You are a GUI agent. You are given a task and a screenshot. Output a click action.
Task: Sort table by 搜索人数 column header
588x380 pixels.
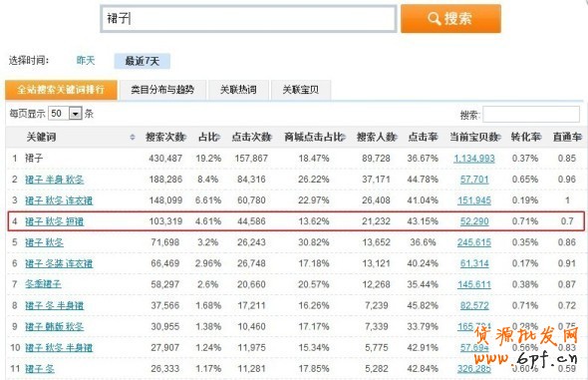(377, 138)
